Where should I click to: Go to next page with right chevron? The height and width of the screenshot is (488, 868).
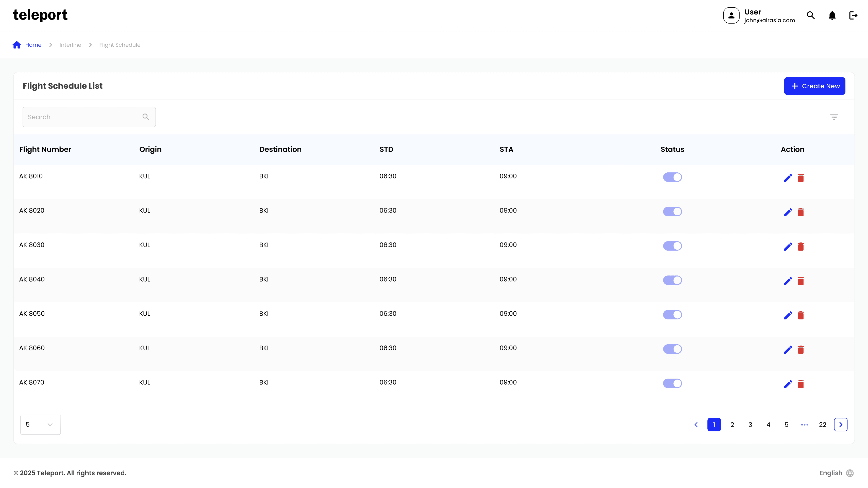point(840,425)
